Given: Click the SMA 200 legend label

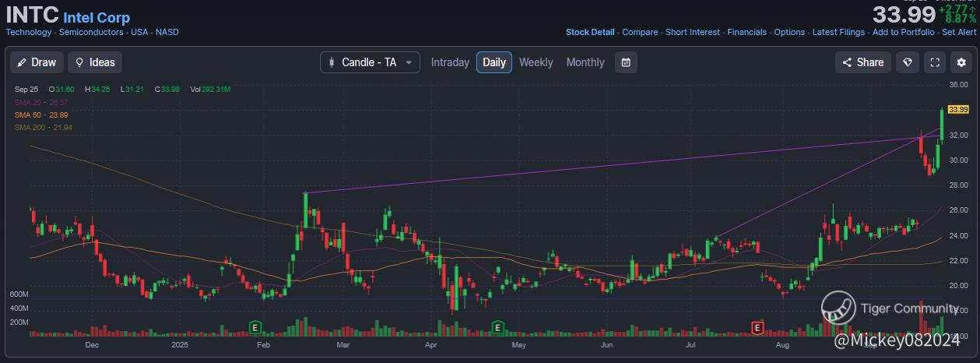Looking at the screenshot, I should click(43, 127).
